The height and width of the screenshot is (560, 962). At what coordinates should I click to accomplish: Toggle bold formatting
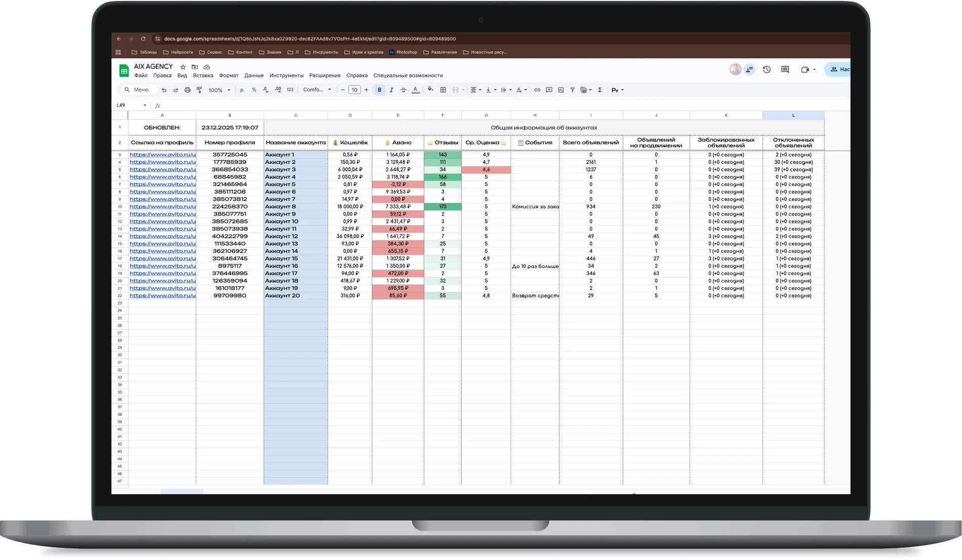(x=380, y=90)
